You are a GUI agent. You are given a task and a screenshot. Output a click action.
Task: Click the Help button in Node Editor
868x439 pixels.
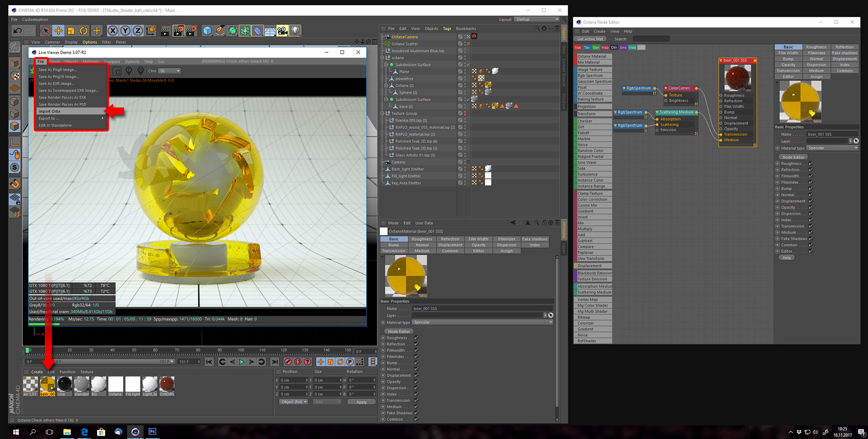pos(787,258)
